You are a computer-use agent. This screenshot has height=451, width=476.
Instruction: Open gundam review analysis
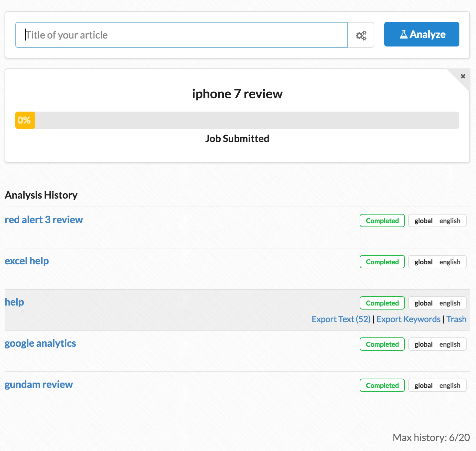tap(39, 385)
